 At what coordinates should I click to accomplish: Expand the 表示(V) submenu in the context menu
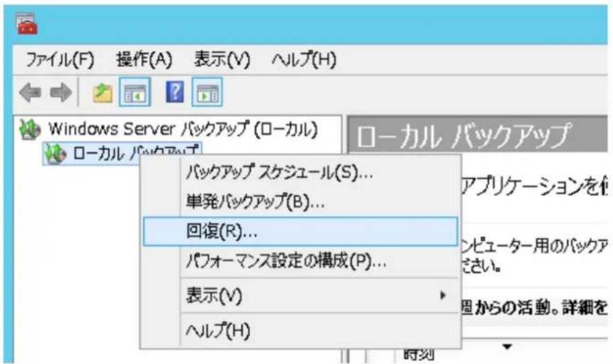point(300,295)
